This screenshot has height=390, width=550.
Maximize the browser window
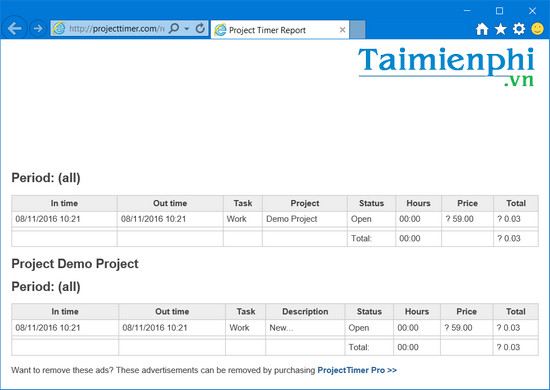pos(499,11)
